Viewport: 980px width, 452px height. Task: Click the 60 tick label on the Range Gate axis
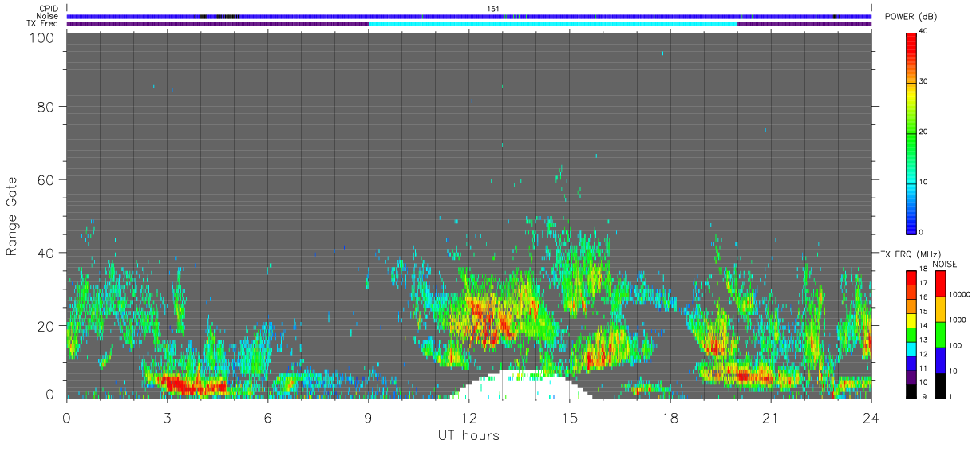click(x=46, y=180)
